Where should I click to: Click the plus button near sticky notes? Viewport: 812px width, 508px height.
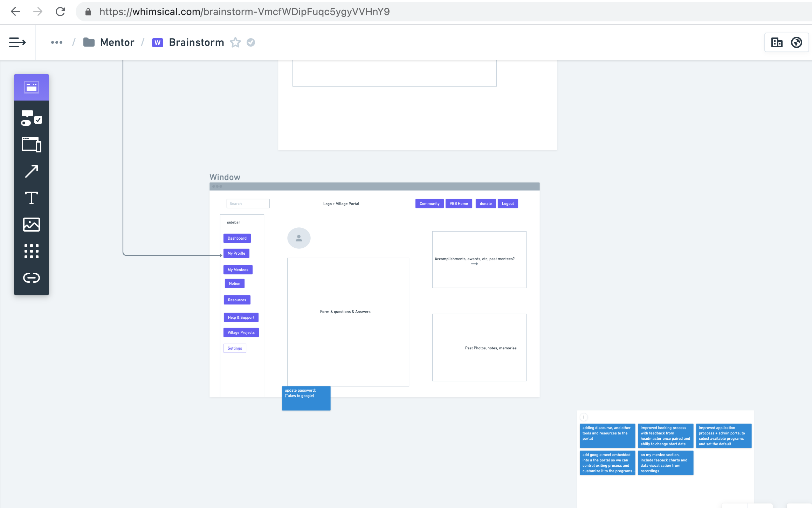pyautogui.click(x=583, y=417)
